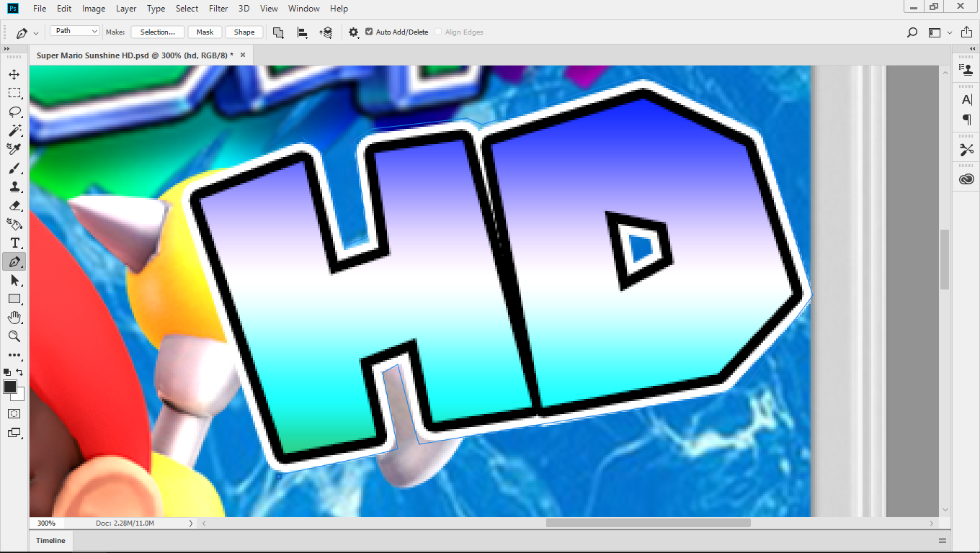Select the Eyedropper tool

(14, 149)
